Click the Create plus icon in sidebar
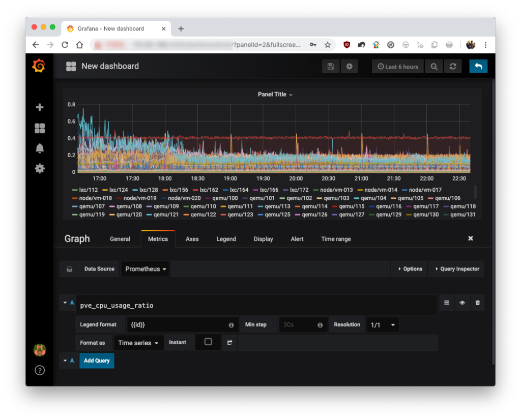Viewport: 521px width, 420px height. [x=40, y=107]
